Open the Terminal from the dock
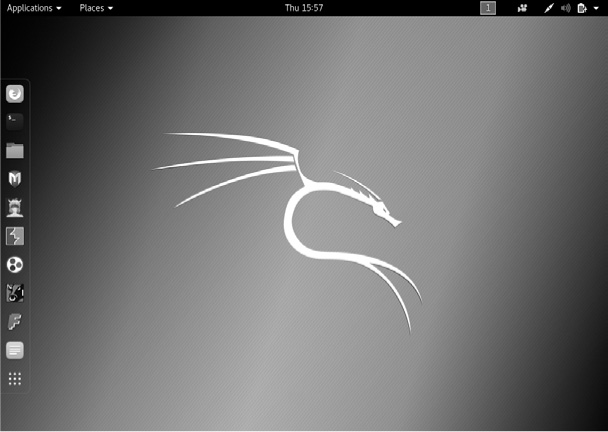Viewport: 608px width, 432px height. click(15, 121)
